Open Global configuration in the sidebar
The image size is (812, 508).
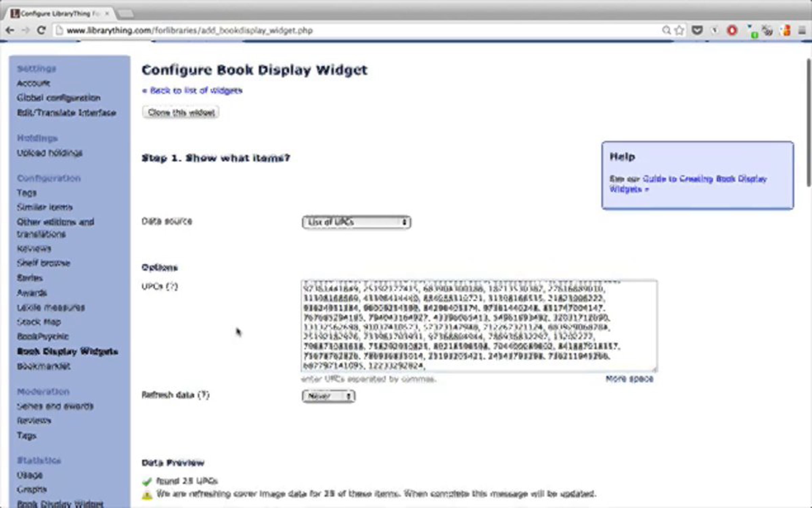point(59,98)
